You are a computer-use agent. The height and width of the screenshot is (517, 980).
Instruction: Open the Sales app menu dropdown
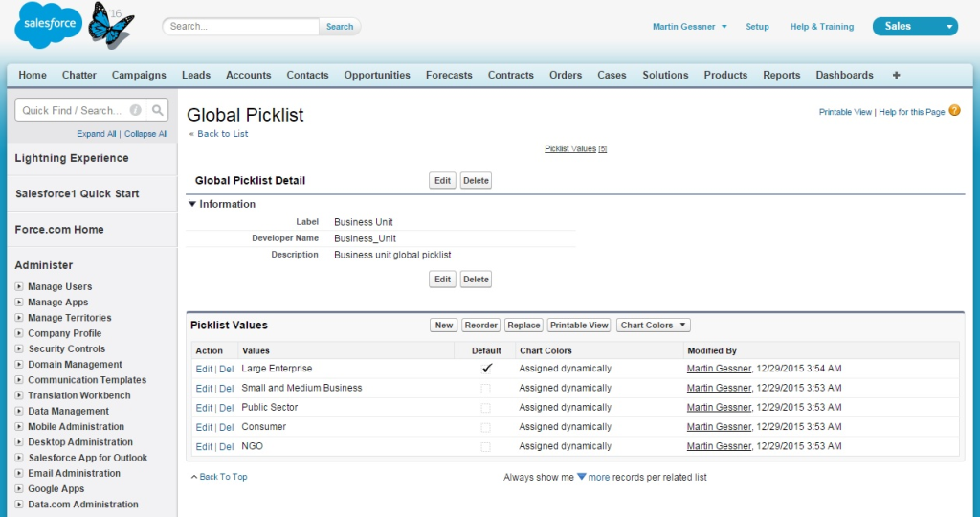click(x=914, y=27)
